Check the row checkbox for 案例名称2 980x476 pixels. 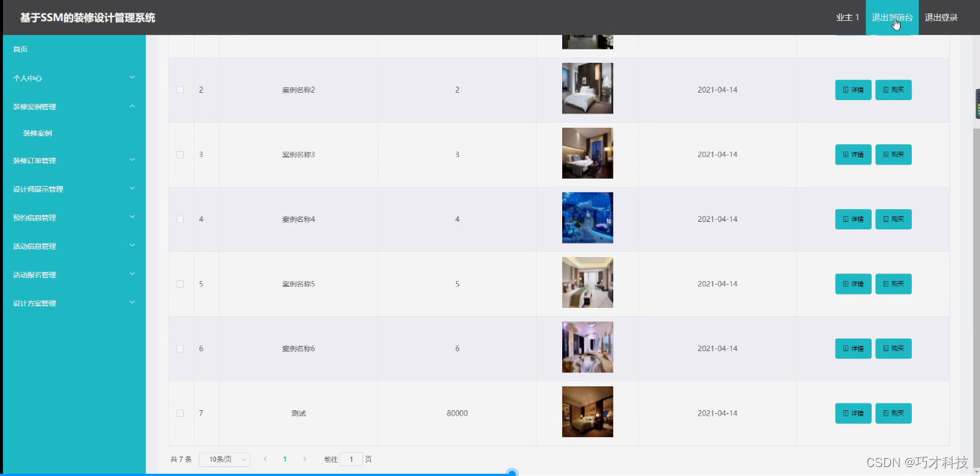point(179,89)
